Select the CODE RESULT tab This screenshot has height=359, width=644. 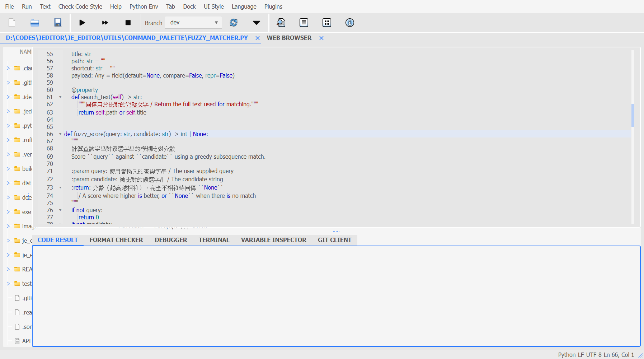point(58,240)
